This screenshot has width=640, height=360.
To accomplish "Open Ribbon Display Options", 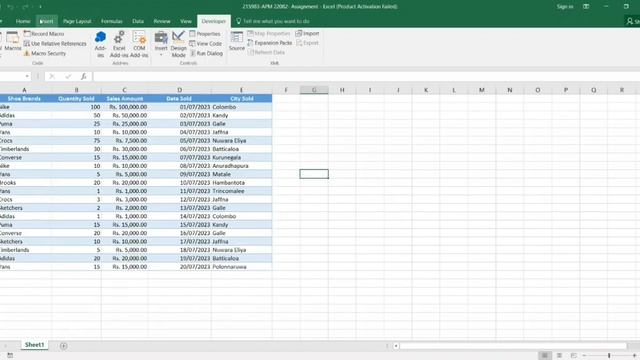I will [x=586, y=7].
